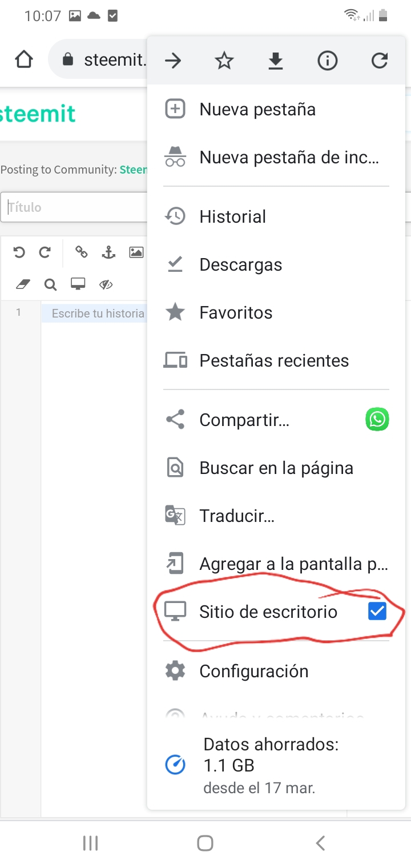The image size is (411, 868).
Task: Reload page with the refresh icon
Action: [380, 61]
